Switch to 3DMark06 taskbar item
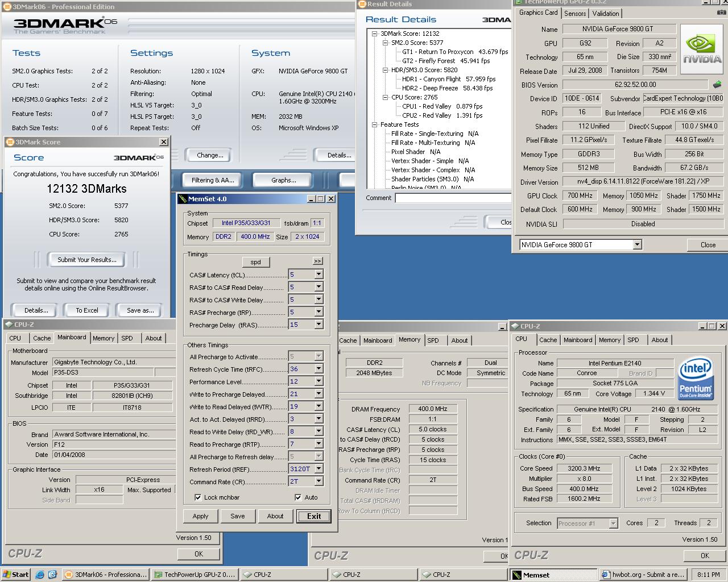Viewport: 728px width, 582px height. point(106,575)
